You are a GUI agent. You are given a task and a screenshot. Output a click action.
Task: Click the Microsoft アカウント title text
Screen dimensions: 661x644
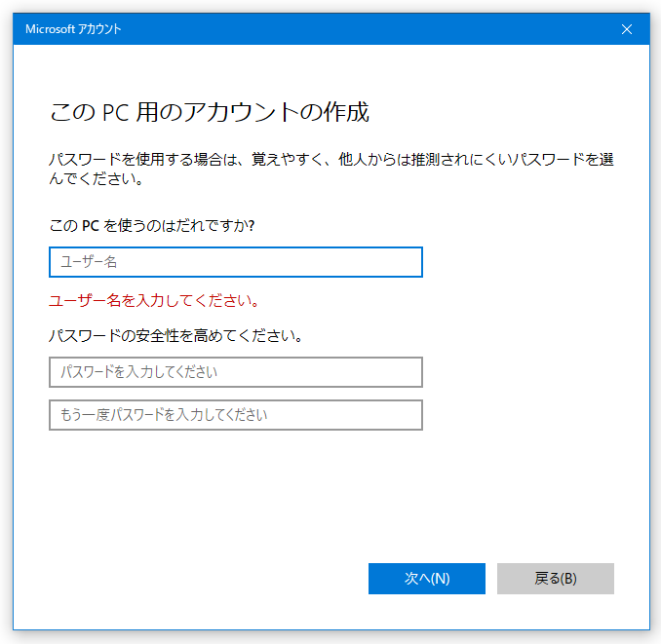[x=73, y=29]
